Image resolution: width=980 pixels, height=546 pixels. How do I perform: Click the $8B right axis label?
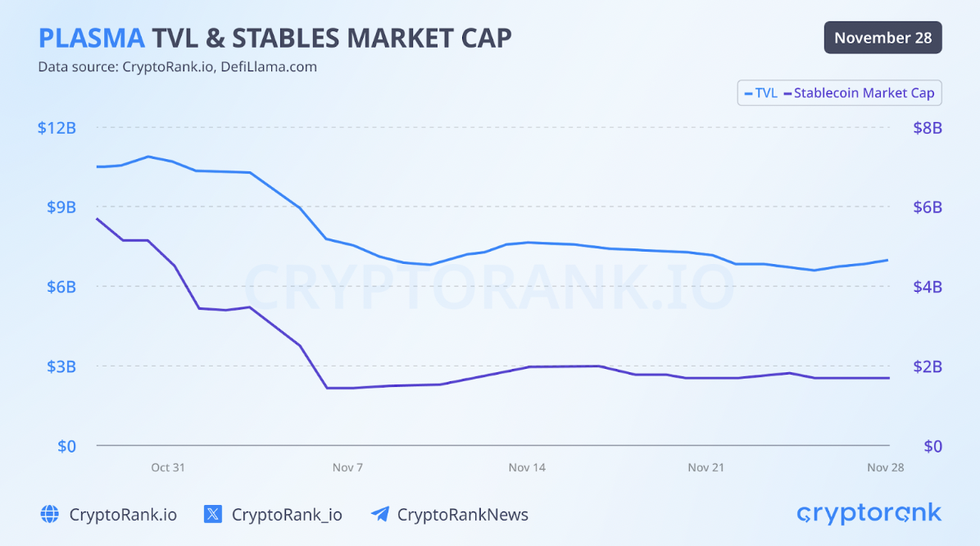928,128
